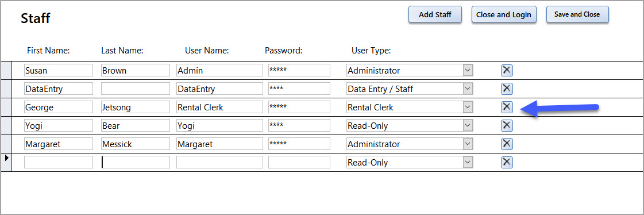
Task: Delete Susan Brown's staff record
Action: (x=507, y=70)
